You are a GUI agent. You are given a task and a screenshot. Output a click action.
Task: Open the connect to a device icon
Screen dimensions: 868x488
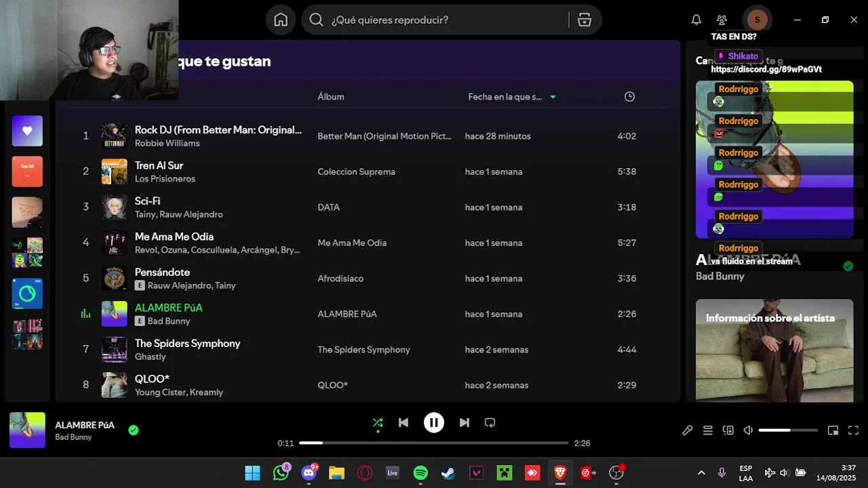click(x=728, y=430)
